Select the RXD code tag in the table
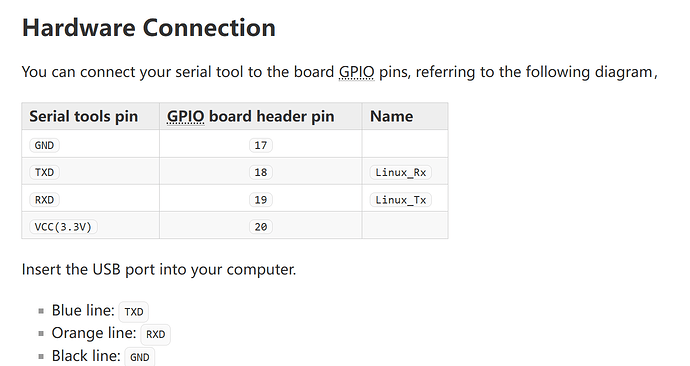 44,200
